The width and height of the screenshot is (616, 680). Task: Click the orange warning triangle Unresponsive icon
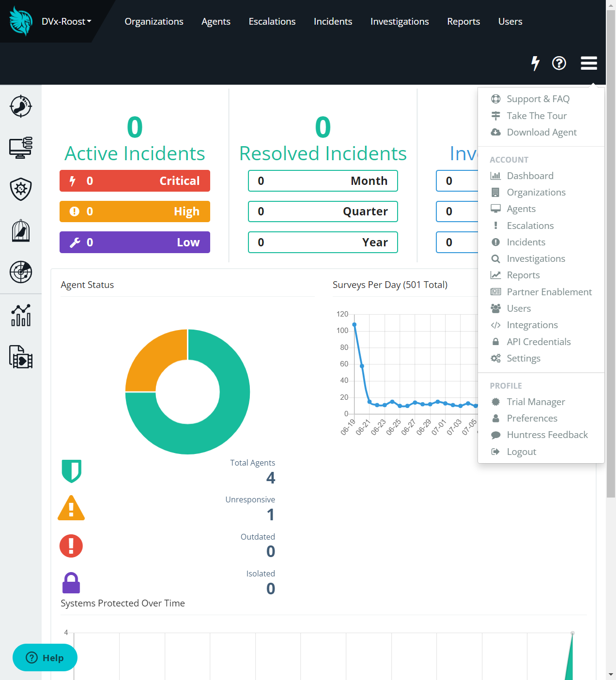pos(71,508)
